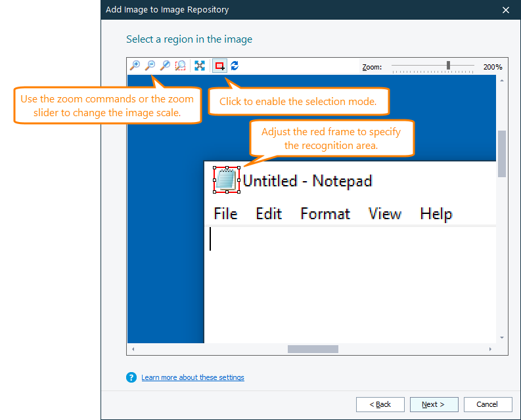Click the Zoom Out magnifier icon
The height and width of the screenshot is (420, 521).
coord(150,66)
